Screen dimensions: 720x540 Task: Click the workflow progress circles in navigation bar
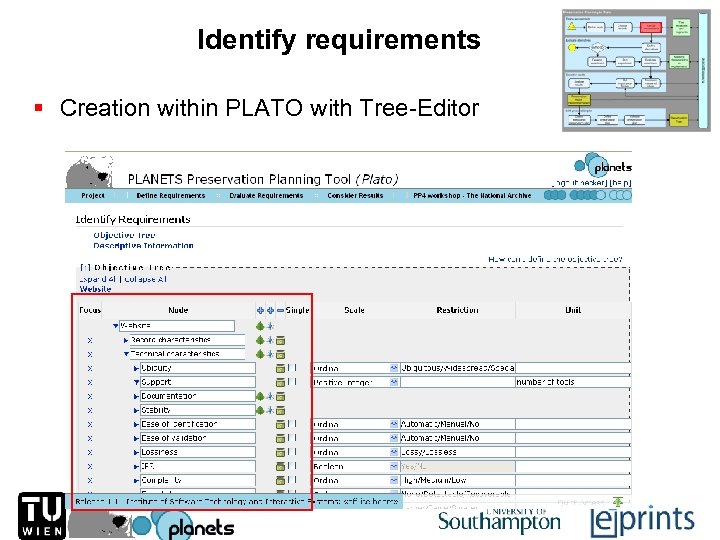pyautogui.click(x=588, y=195)
